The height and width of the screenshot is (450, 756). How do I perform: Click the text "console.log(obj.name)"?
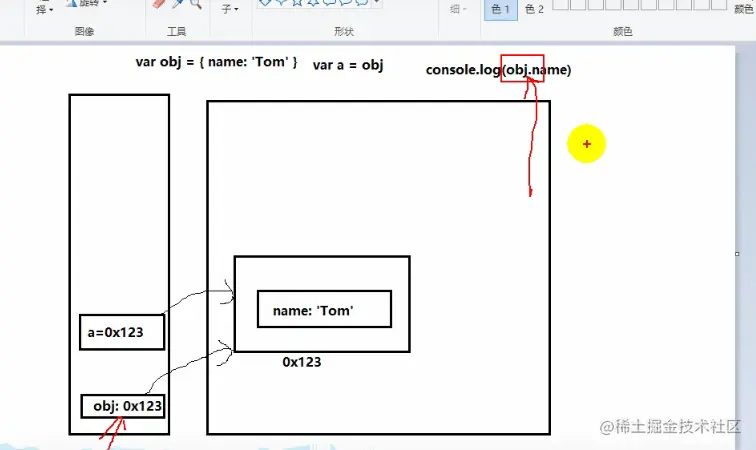point(499,70)
